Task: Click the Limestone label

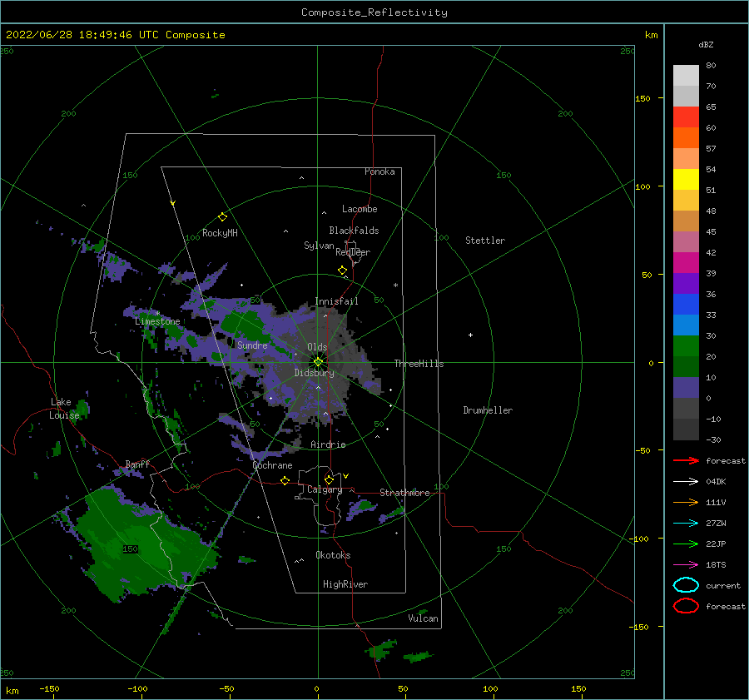Action: tap(157, 321)
